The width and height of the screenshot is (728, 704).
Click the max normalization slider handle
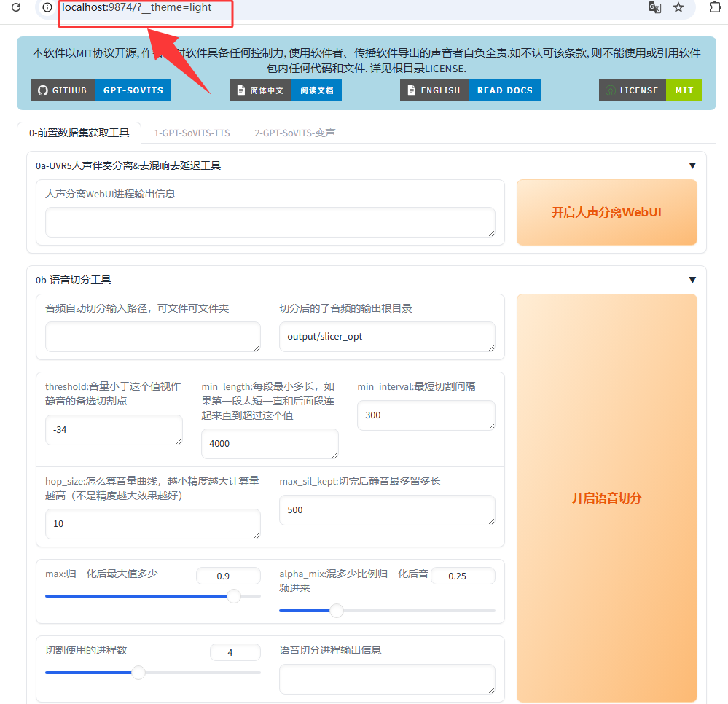point(234,596)
